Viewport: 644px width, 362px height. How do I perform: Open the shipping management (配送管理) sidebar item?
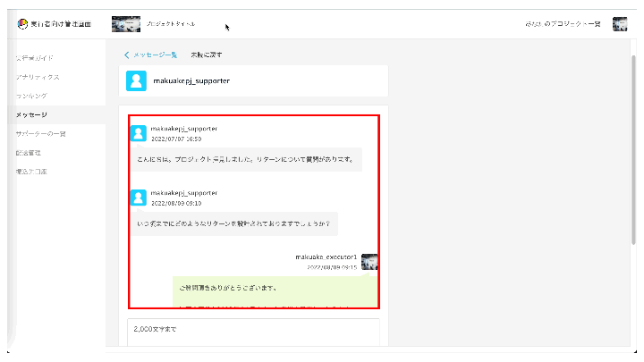pyautogui.click(x=29, y=152)
